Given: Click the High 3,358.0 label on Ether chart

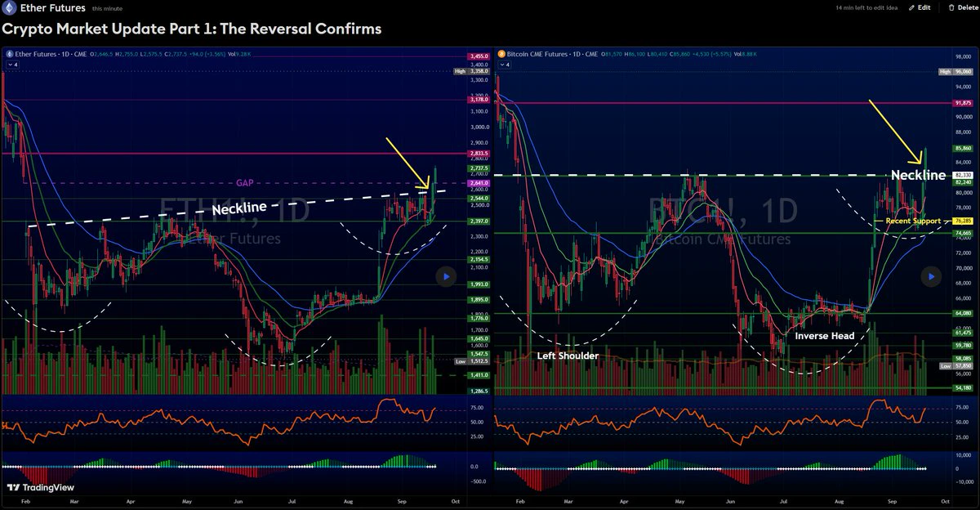Looking at the screenshot, I should tap(471, 72).
